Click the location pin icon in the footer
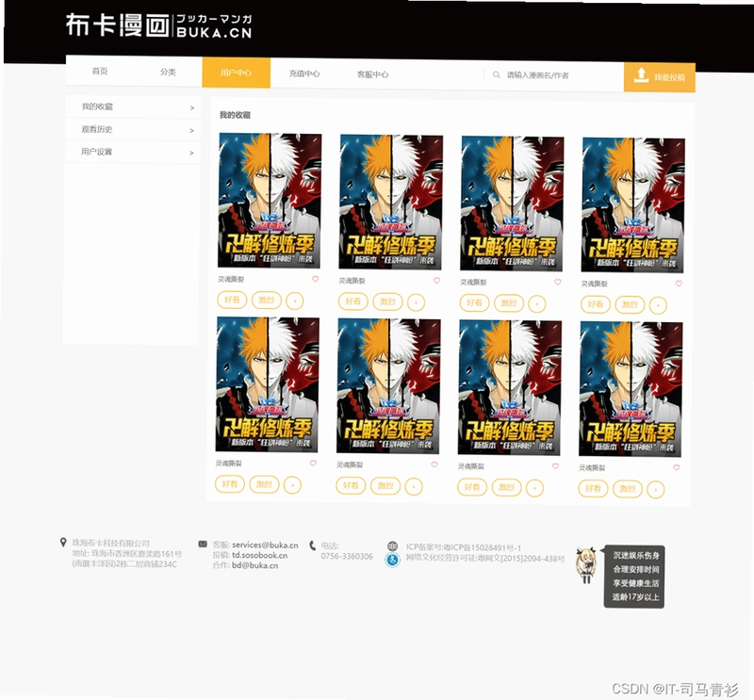 (x=63, y=543)
